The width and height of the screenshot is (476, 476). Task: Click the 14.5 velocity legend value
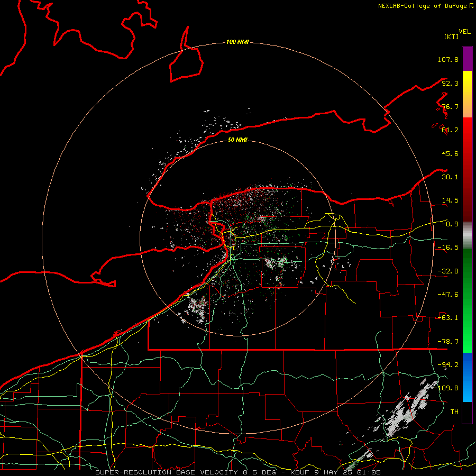450,200
